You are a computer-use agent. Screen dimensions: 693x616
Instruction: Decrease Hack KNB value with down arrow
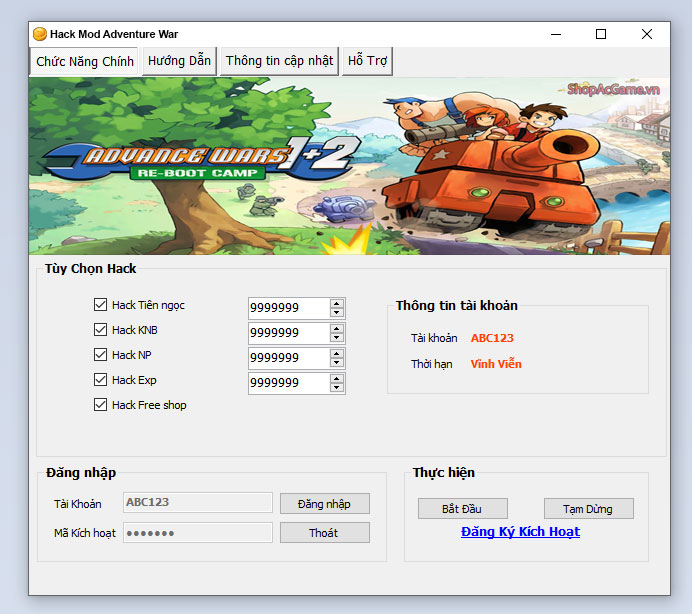coord(337,338)
